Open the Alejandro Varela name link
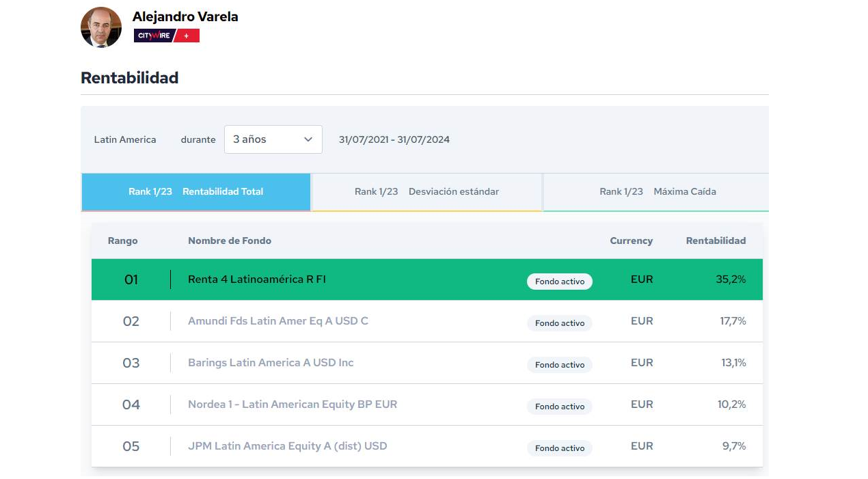The width and height of the screenshot is (868, 479). point(185,16)
